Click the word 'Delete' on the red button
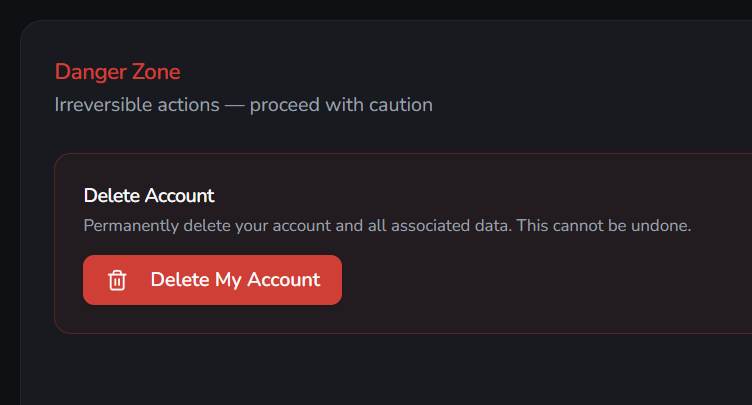The width and height of the screenshot is (752, 405). click(x=180, y=280)
